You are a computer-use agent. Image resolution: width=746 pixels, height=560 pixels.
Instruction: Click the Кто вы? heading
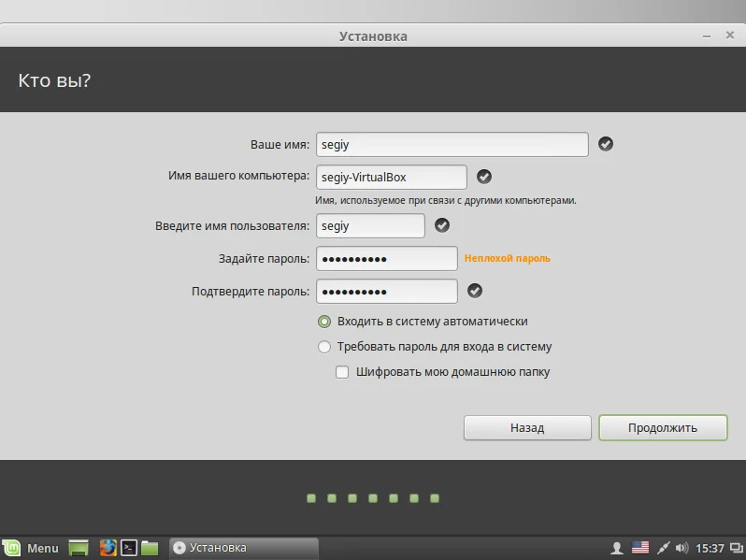click(54, 80)
